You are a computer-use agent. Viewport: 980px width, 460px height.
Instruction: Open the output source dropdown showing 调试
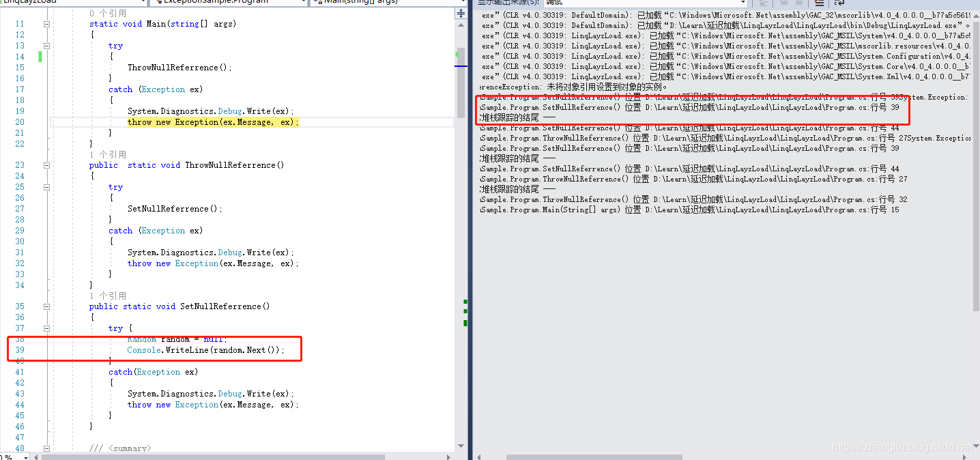click(644, 3)
